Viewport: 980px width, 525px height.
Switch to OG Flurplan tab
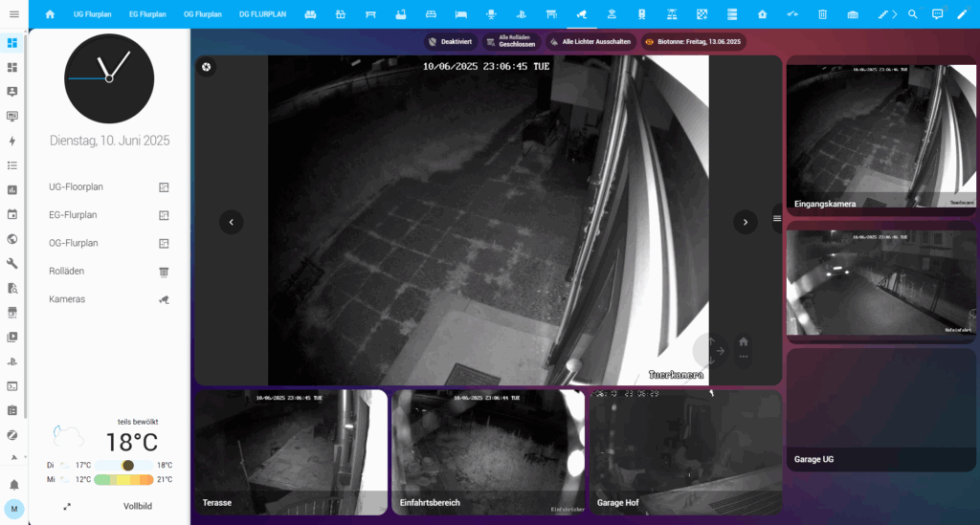point(203,14)
